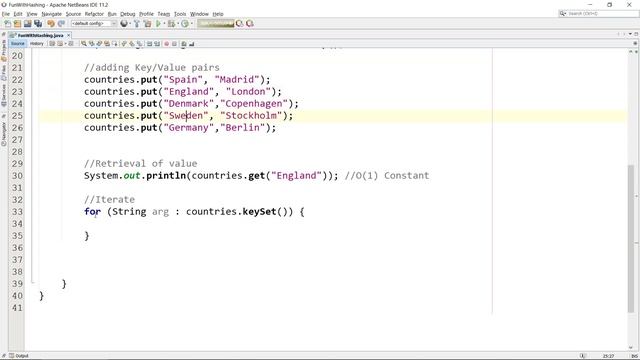Open the Debug menu
This screenshot has width=640, height=360.
pos(127,14)
